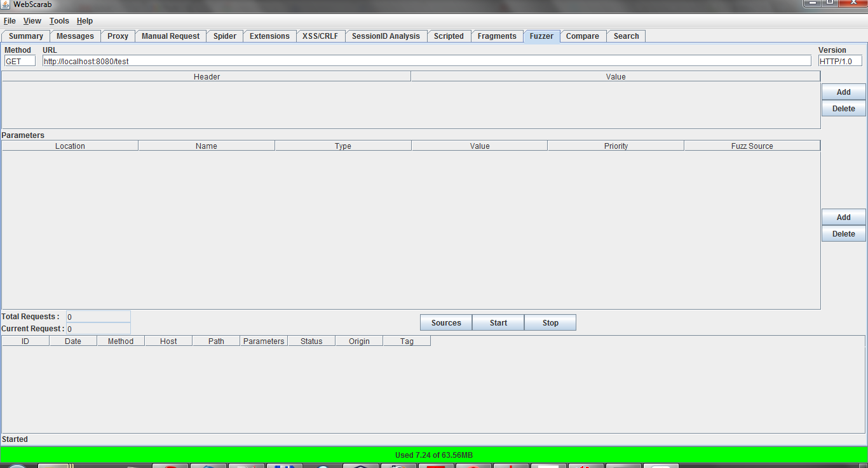Click the Method column heading in results
The image size is (868, 468).
pyautogui.click(x=121, y=341)
